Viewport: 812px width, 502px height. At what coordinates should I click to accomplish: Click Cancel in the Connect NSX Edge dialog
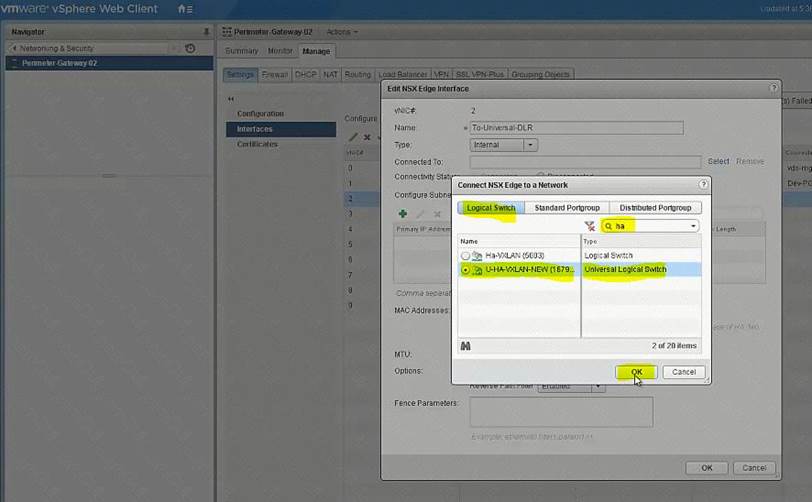click(x=684, y=372)
